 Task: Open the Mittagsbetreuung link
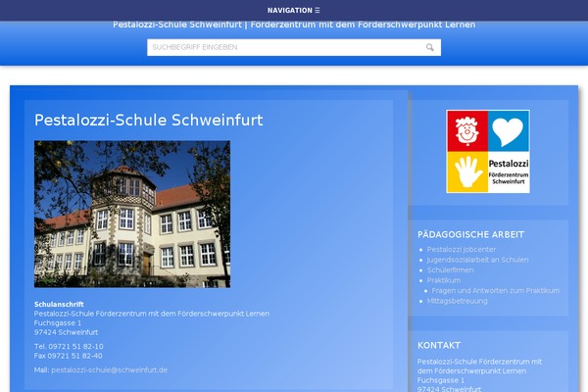click(457, 301)
